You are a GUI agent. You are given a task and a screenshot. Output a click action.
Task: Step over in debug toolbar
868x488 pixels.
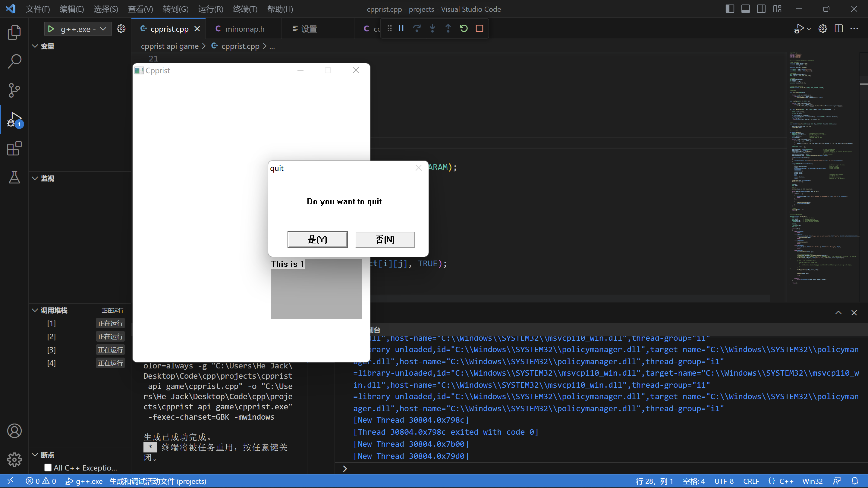(417, 28)
